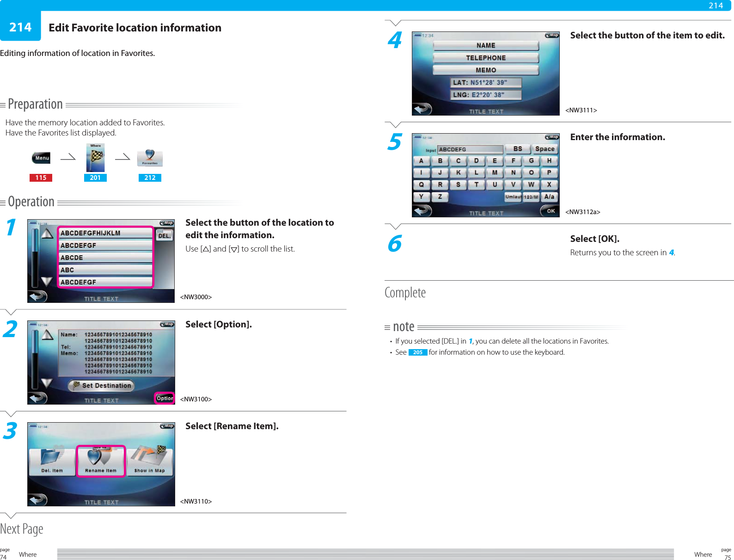Viewport: 734px width, 560px height.
Task: Open page reference 201
Action: pos(95,178)
